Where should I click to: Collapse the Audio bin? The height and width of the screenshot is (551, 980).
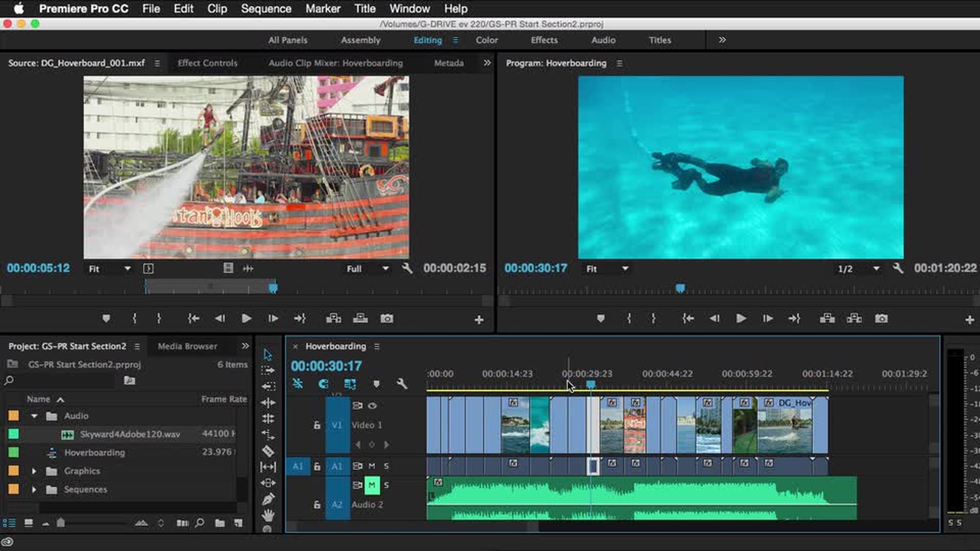click(34, 416)
